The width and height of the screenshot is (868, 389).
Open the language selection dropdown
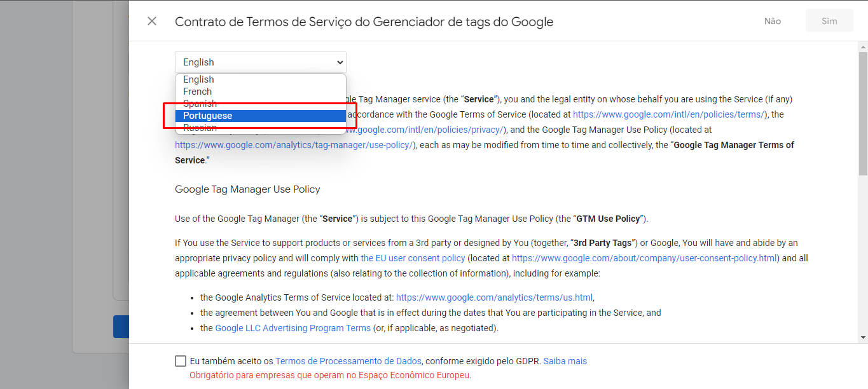[x=261, y=62]
